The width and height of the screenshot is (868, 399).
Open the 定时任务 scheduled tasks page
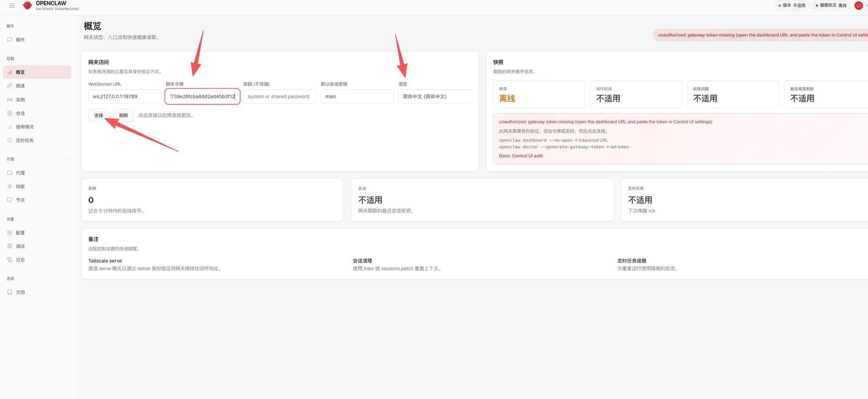[24, 140]
